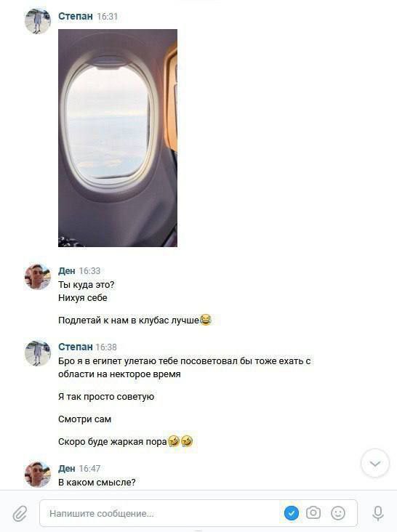Open the emoji smiley picker
The width and height of the screenshot is (397, 532).
point(338,512)
